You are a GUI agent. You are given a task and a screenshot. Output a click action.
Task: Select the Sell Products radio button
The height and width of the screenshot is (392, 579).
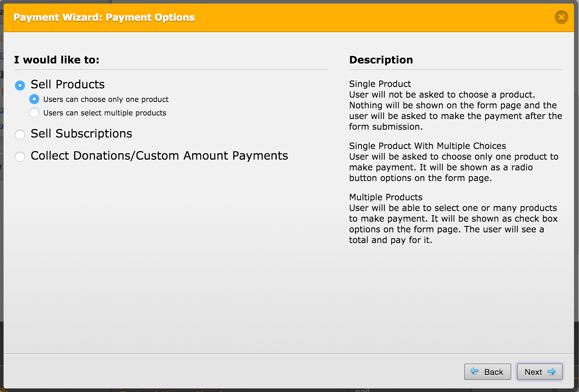pyautogui.click(x=20, y=86)
